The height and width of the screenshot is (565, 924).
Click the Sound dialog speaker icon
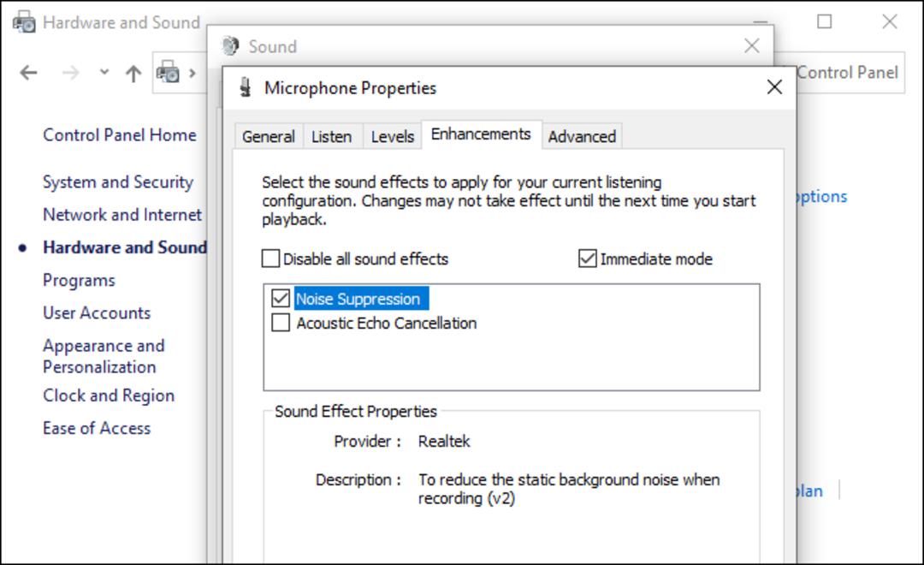tap(230, 46)
